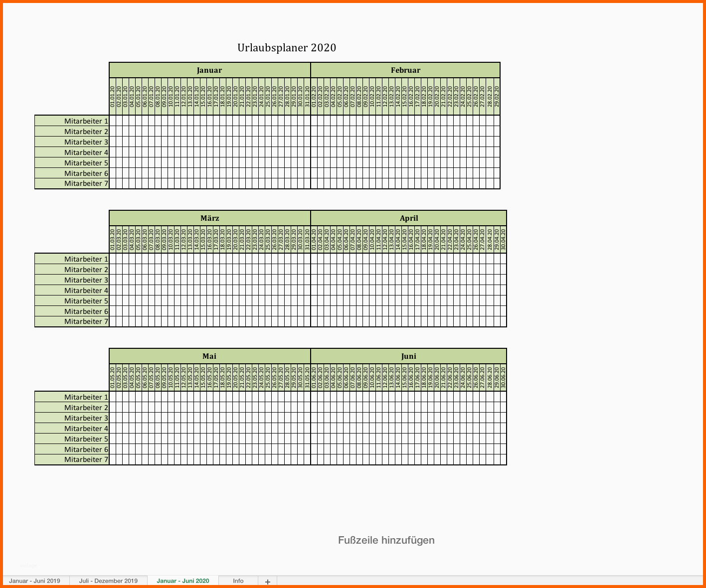Select the Januar month header cell
Viewport: 706px width, 588px height.
pyautogui.click(x=209, y=70)
